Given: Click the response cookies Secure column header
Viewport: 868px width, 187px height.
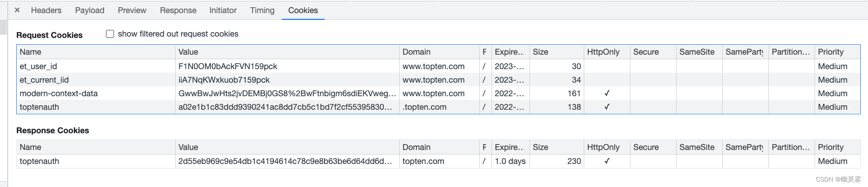Looking at the screenshot, I should pos(653,147).
